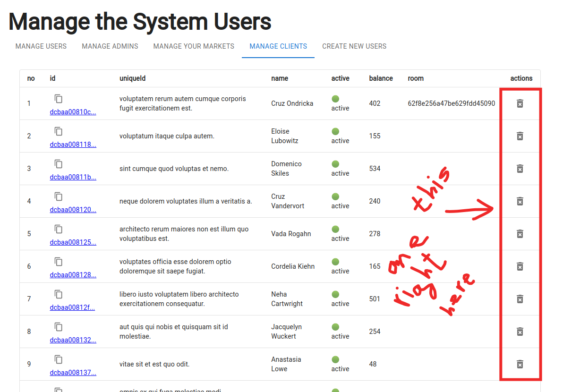This screenshot has height=392, width=563.
Task: Go to Manage Your Markets tab
Action: click(194, 46)
